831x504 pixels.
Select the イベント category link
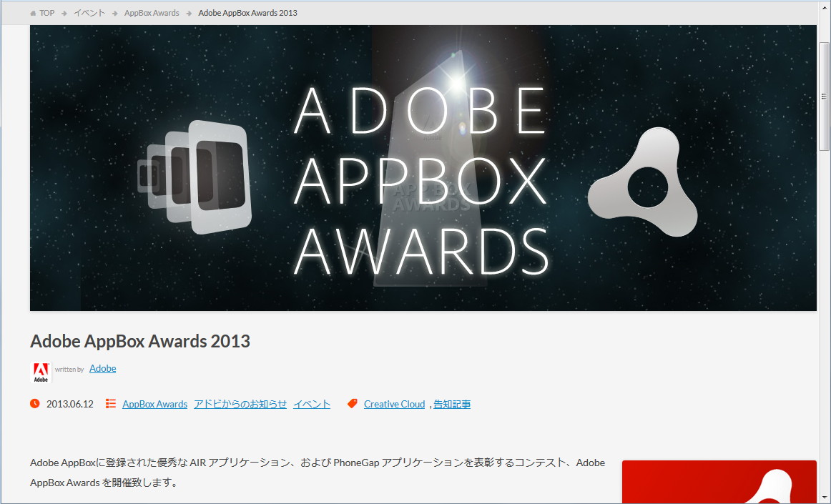coord(311,403)
